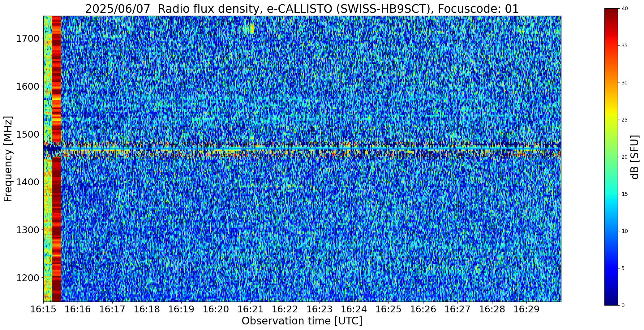Click the colorbar tick label 10
644x330 pixels.
pyautogui.click(x=625, y=231)
